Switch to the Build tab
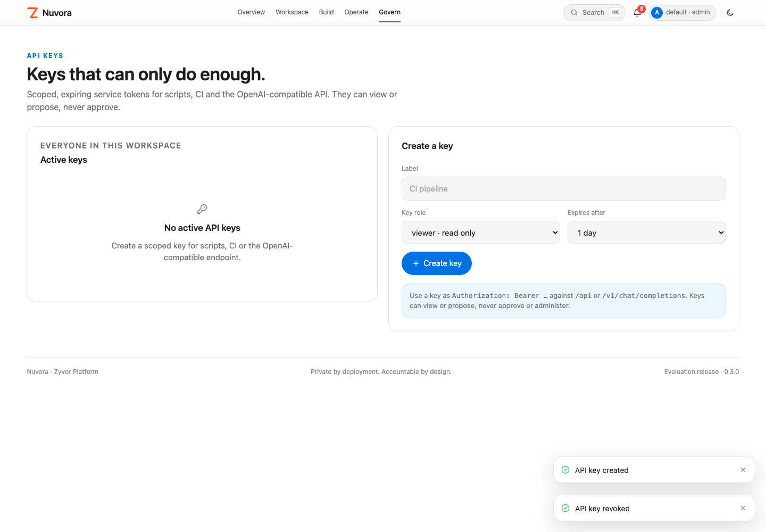This screenshot has width=766, height=532. (327, 12)
